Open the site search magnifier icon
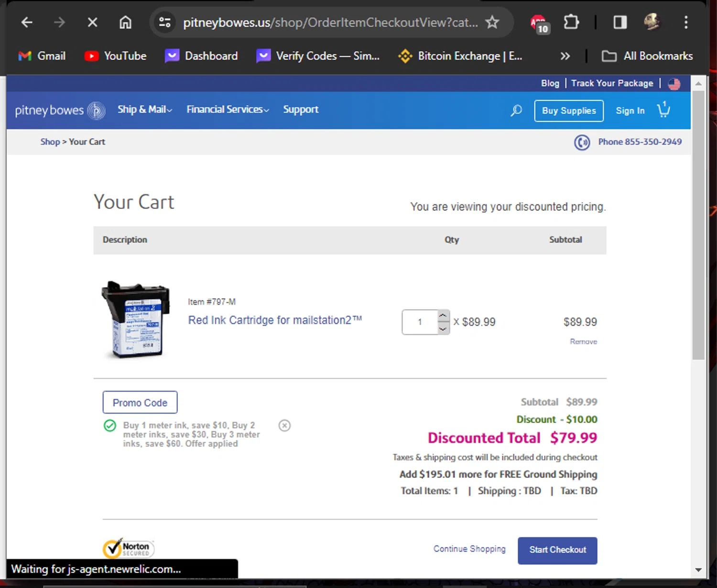717x588 pixels. (516, 110)
